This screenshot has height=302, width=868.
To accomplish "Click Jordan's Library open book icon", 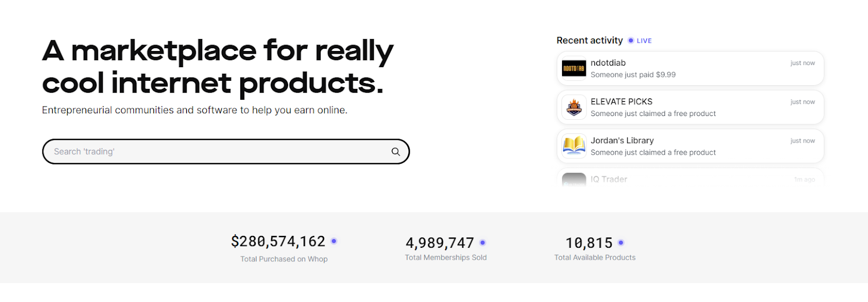I will click(574, 146).
